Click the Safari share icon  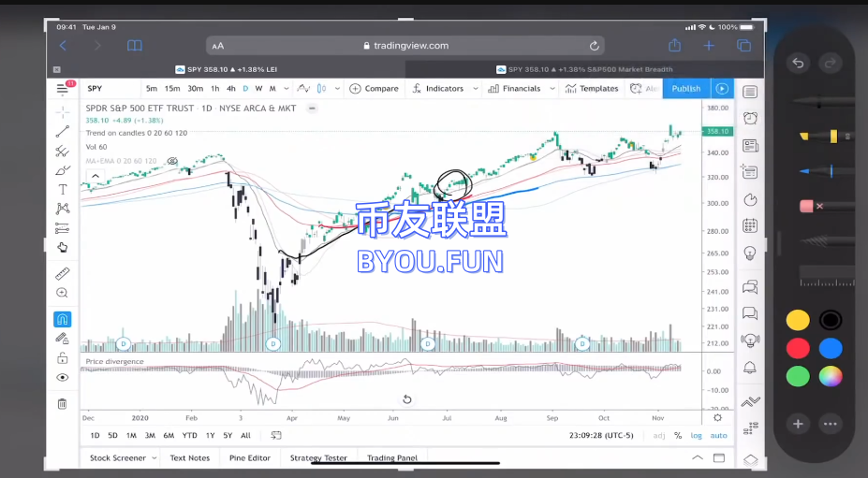(x=674, y=45)
